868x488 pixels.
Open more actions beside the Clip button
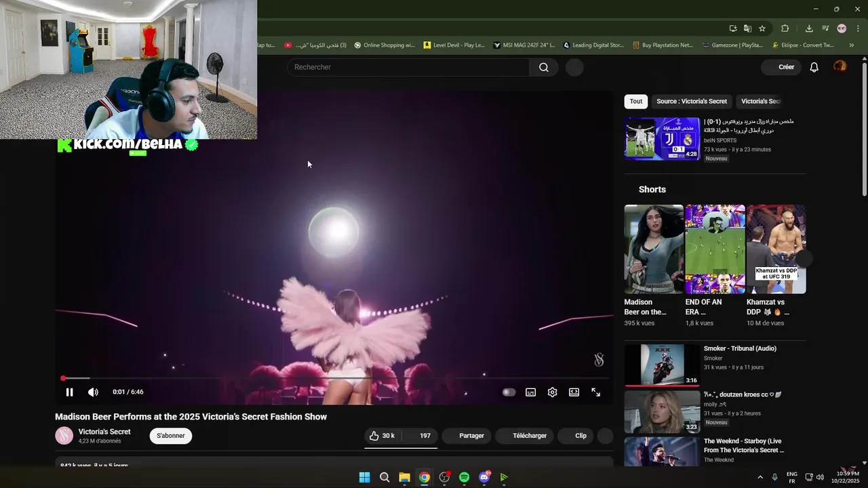(x=605, y=436)
